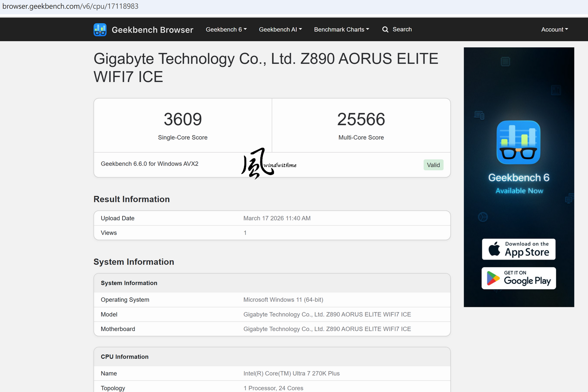Click the Result Information heading
Image resolution: width=588 pixels, height=392 pixels.
coord(131,199)
